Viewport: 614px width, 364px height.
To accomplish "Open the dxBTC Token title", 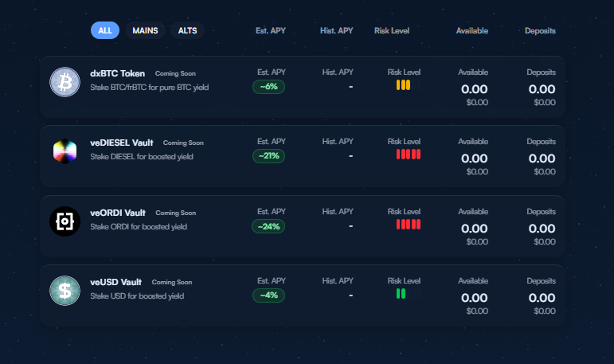I will point(118,73).
